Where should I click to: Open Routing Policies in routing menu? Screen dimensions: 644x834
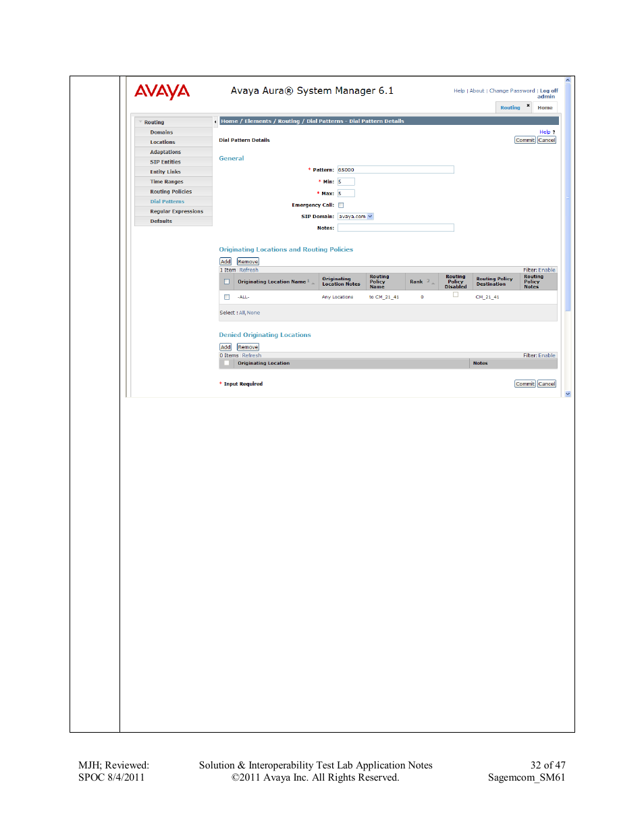pyautogui.click(x=171, y=192)
